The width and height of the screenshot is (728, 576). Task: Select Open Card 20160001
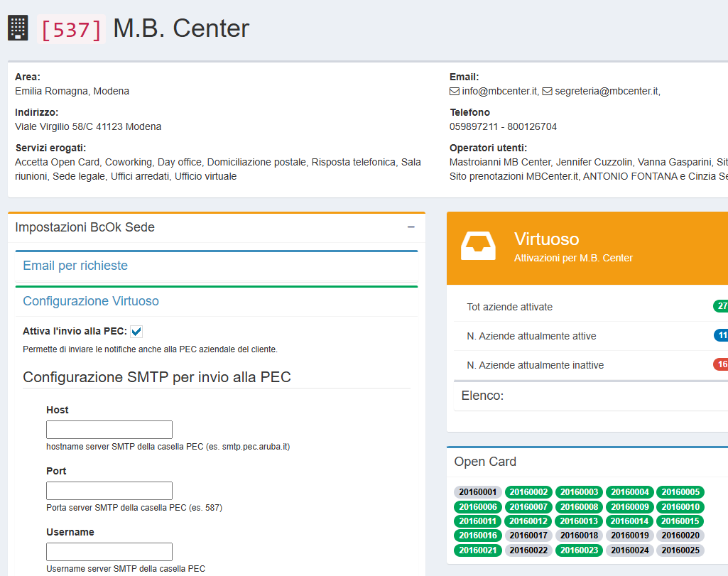pos(478,492)
